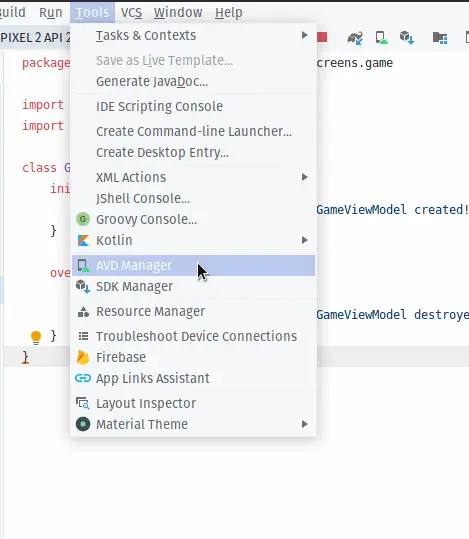Click the Material Theme circle icon
Image resolution: width=469 pixels, height=539 pixels.
point(83,424)
